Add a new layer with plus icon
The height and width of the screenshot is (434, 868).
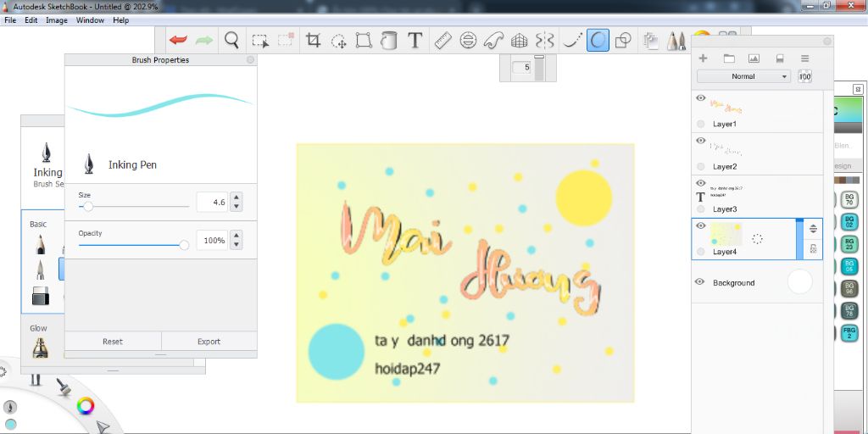click(703, 58)
